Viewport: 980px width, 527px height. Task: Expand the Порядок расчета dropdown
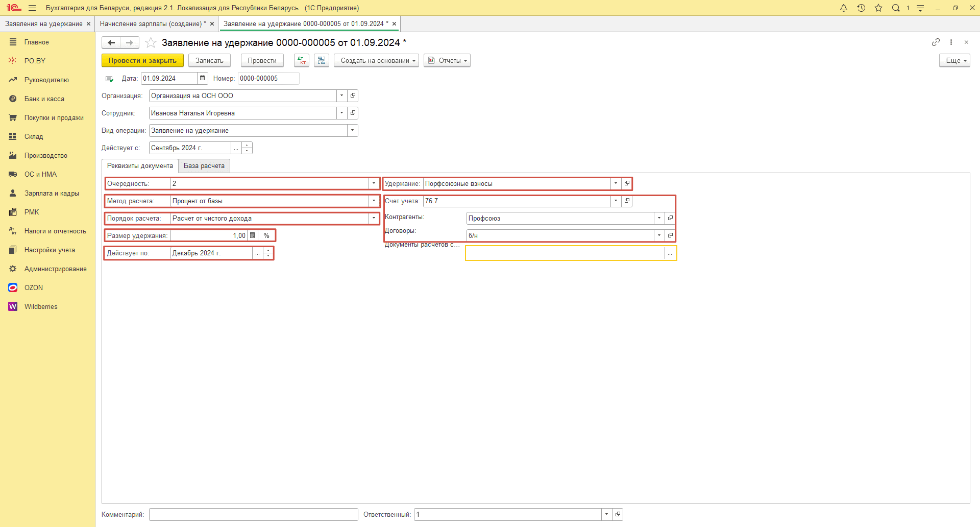coord(374,218)
